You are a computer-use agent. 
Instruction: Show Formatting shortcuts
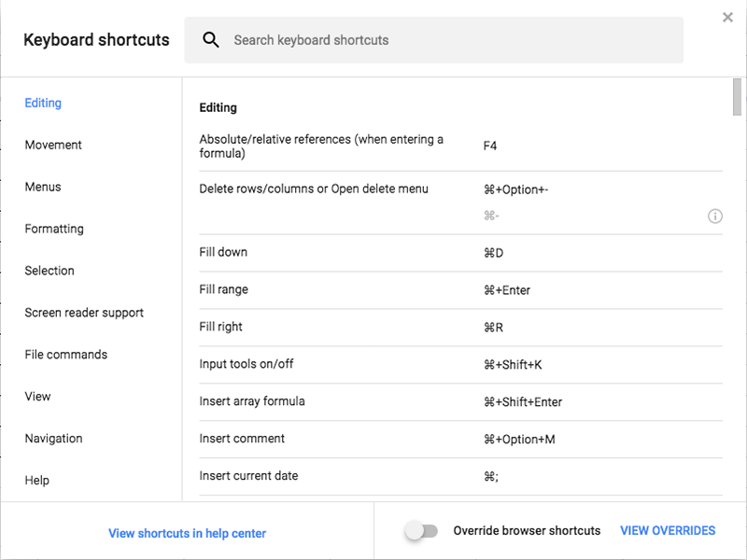coord(54,229)
